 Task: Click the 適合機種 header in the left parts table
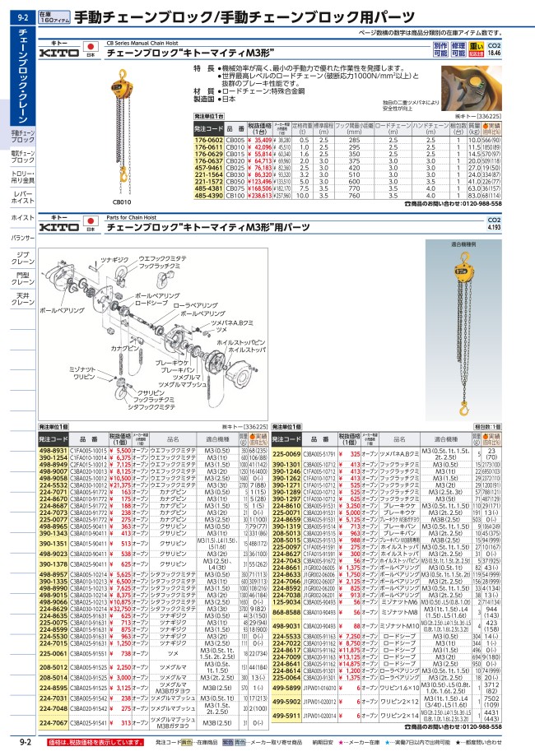coord(217,439)
